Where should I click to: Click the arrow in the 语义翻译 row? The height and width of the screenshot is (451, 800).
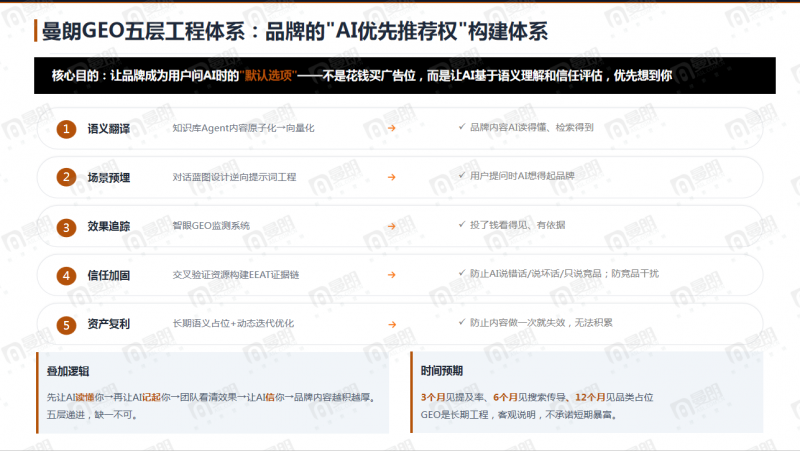(391, 128)
